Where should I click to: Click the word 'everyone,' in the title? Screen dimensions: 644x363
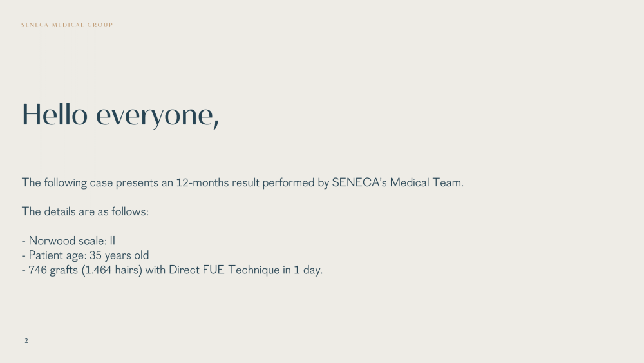[158, 117]
